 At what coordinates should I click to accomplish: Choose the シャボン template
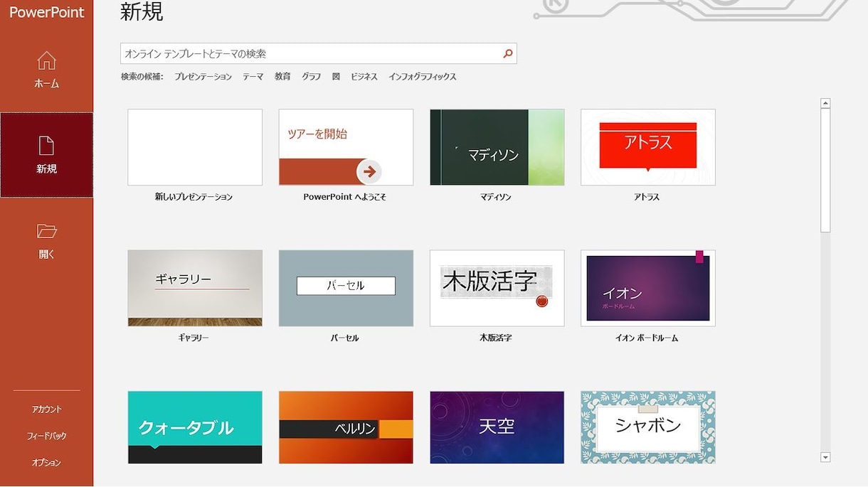[648, 427]
